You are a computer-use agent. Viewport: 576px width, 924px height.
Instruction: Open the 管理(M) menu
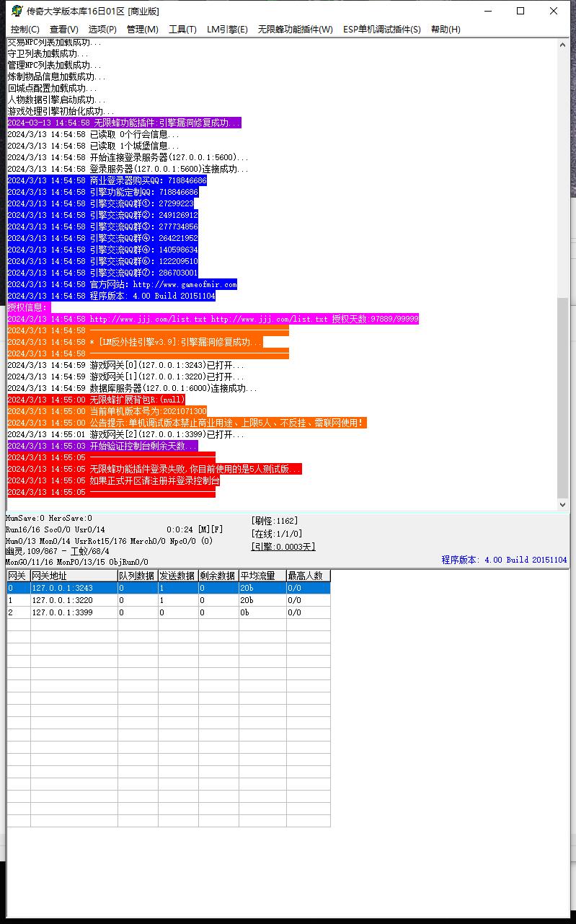142,30
